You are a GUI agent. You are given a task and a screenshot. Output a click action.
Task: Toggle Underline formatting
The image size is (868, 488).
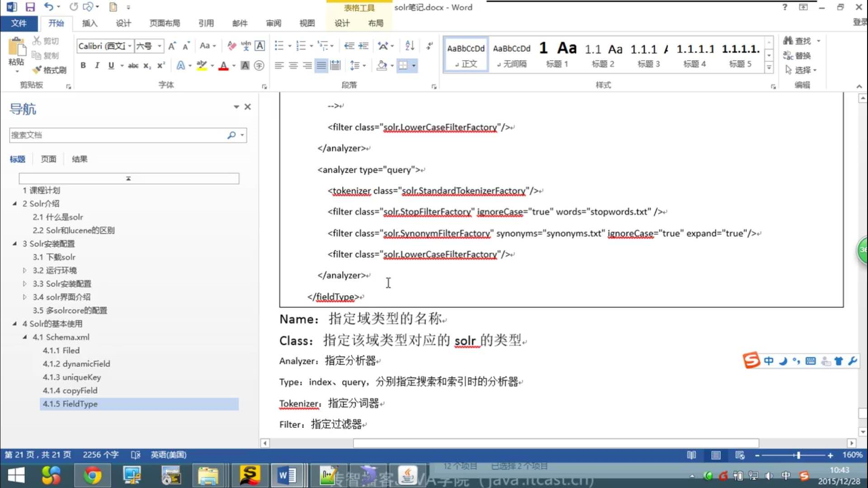tap(111, 66)
